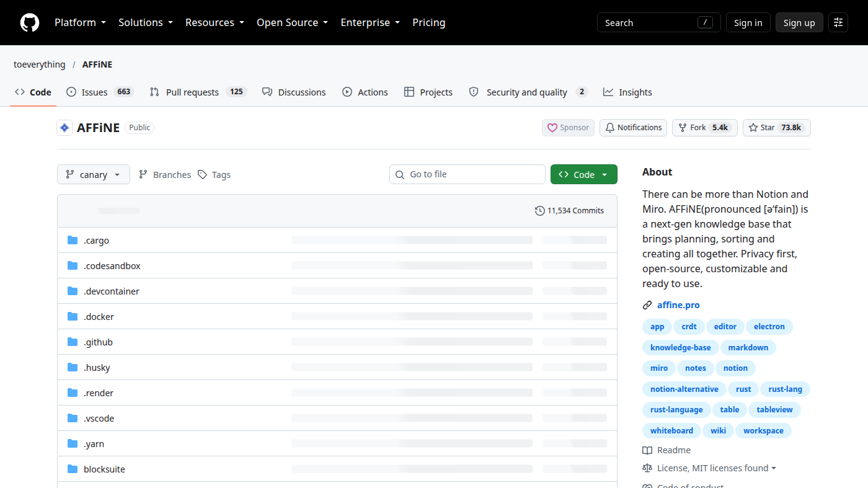
Task: Click the folder icon beside .yarn
Action: [x=73, y=444]
